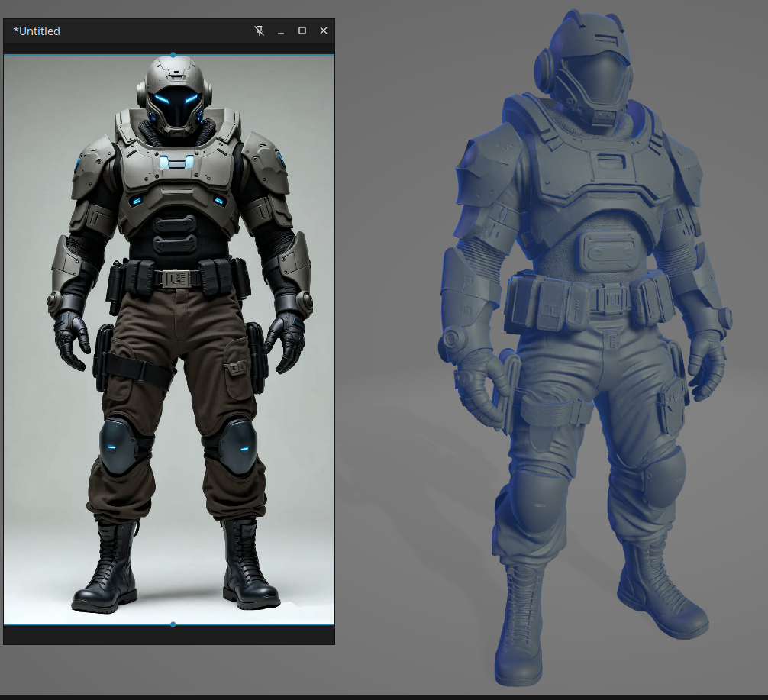Toggle the pin icon on the Untitled window
The height and width of the screenshot is (700, 768).
tap(260, 31)
